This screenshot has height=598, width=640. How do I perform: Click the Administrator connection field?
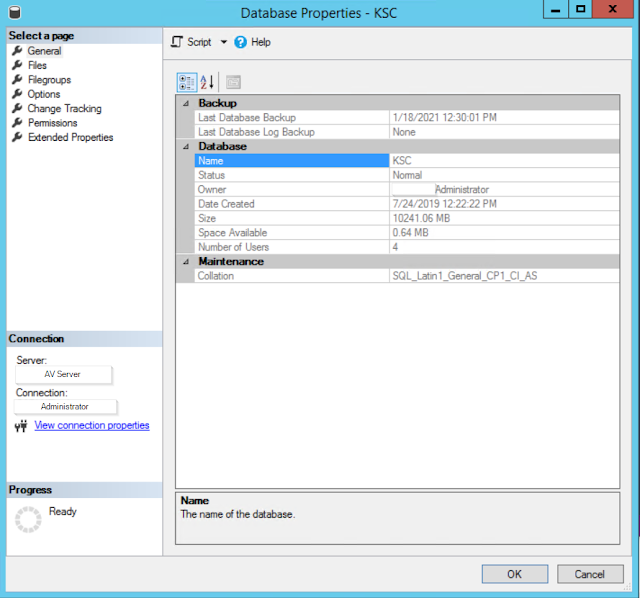click(66, 407)
